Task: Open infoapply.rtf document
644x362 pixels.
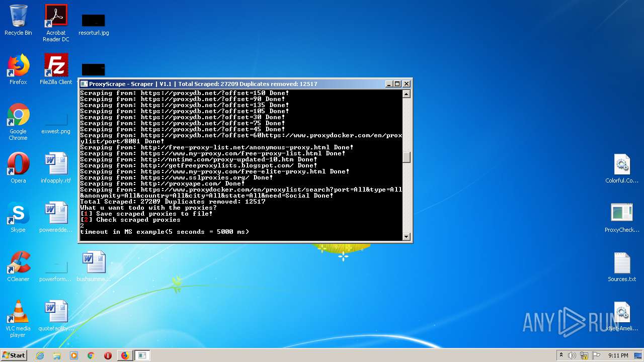Action: 56,168
